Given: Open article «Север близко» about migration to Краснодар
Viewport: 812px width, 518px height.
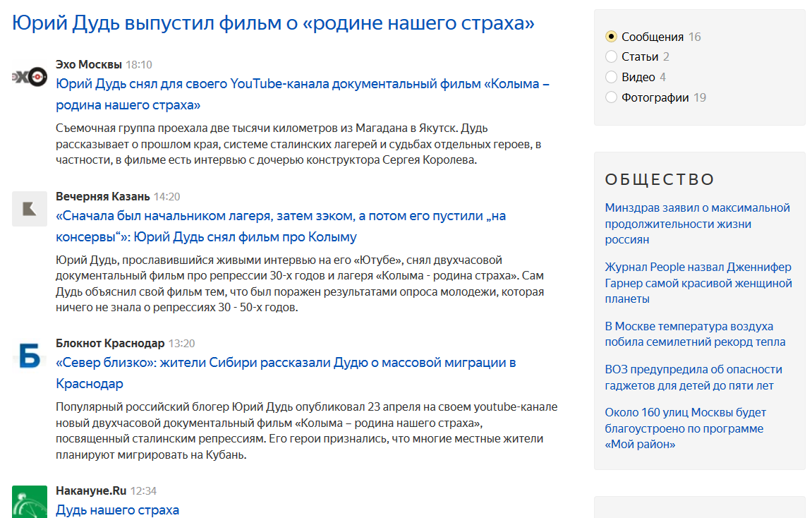Looking at the screenshot, I should 286,373.
